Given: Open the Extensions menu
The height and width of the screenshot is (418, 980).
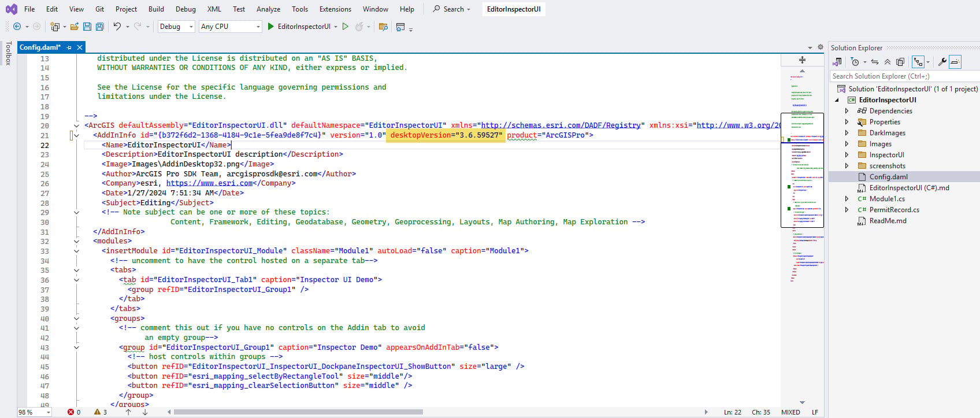Looking at the screenshot, I should tap(335, 9).
